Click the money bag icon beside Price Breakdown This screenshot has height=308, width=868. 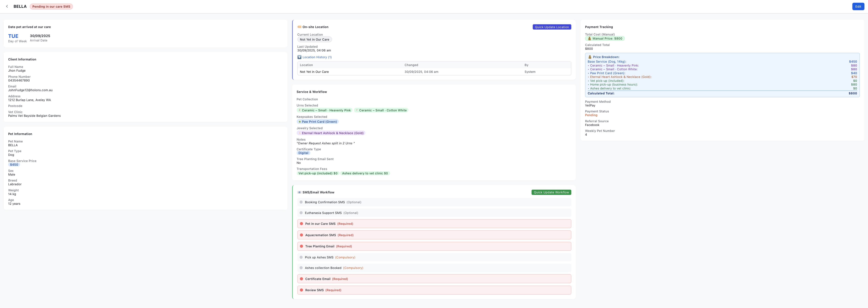point(590,57)
